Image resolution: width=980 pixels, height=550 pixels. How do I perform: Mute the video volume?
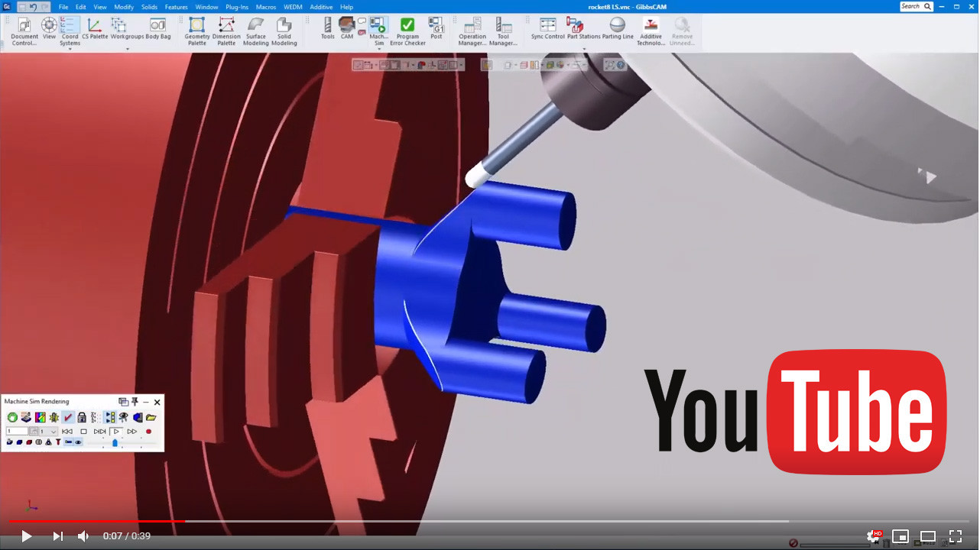pyautogui.click(x=83, y=536)
